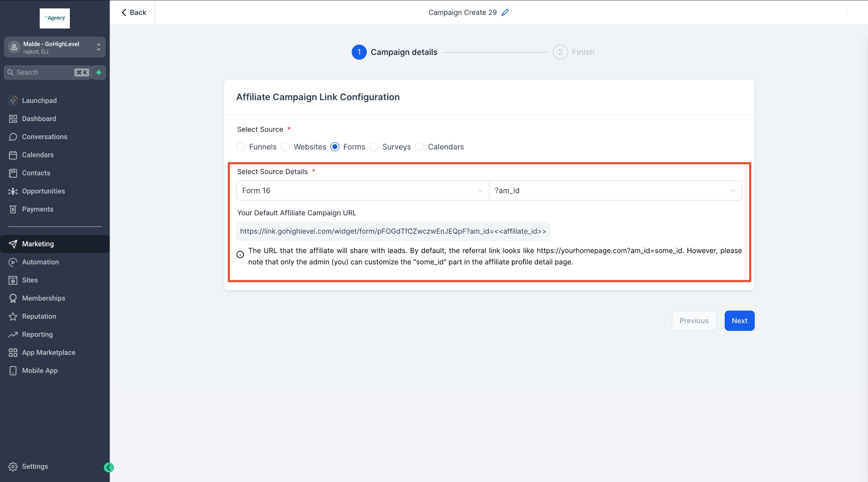Select the Websites source radio button

(285, 147)
